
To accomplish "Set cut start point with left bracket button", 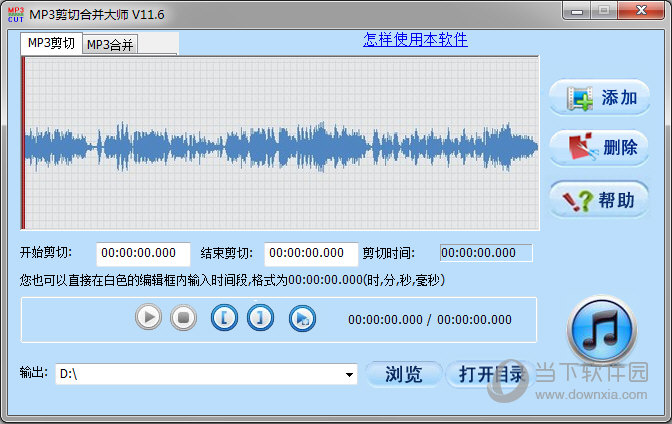I will click(x=224, y=318).
